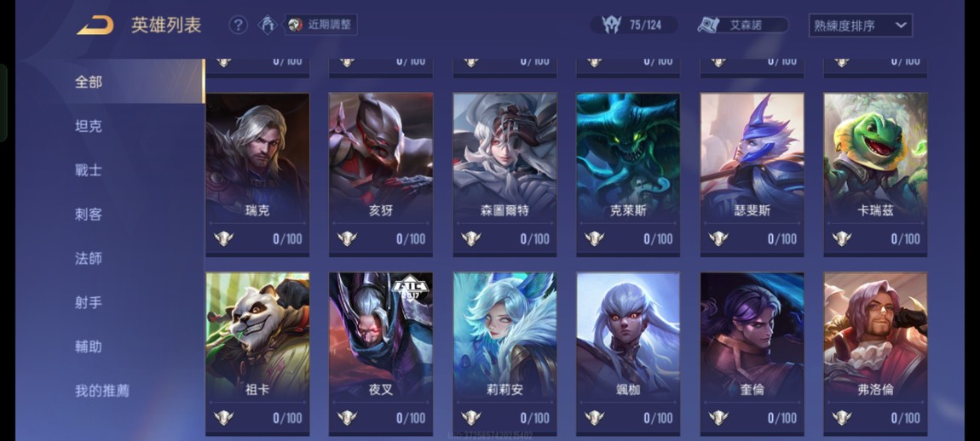Click the 近期調整 button
980x441 pixels.
coord(321,25)
